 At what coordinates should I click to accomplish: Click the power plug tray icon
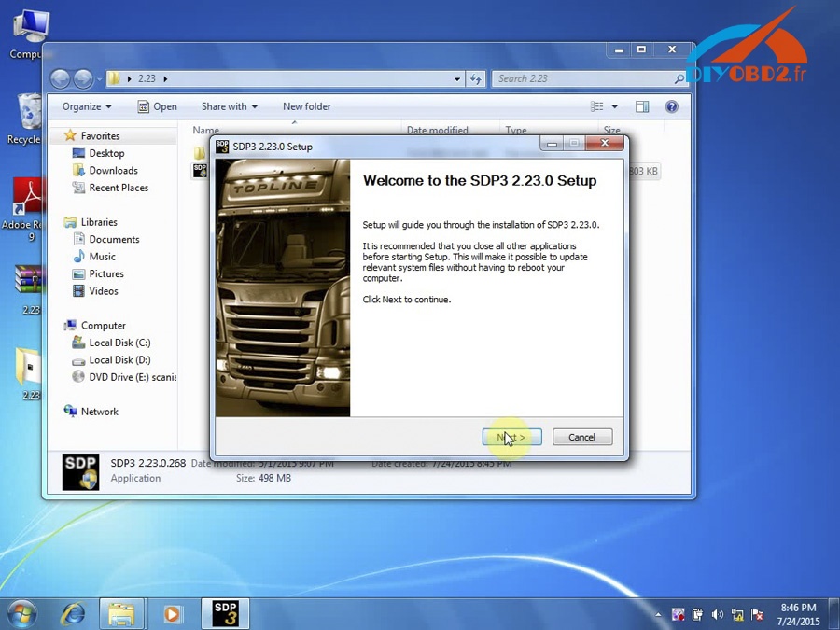(x=697, y=614)
